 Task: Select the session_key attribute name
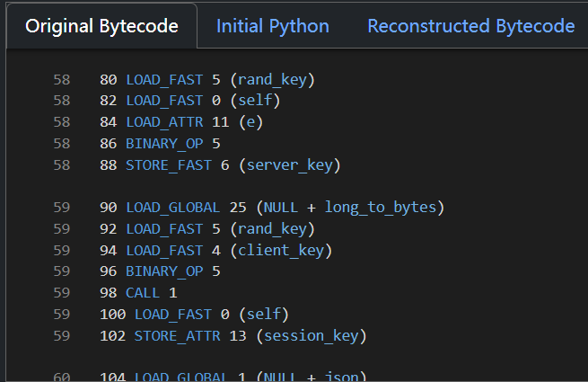coord(312,336)
